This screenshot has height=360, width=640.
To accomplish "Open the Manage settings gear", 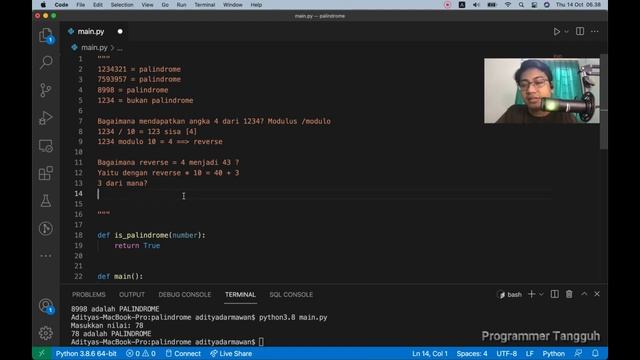I will point(46,333).
